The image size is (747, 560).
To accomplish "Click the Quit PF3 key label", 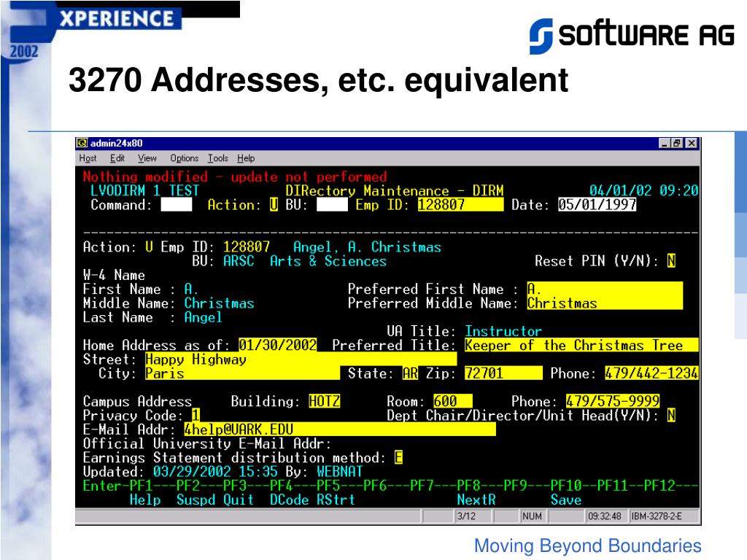I will [239, 499].
